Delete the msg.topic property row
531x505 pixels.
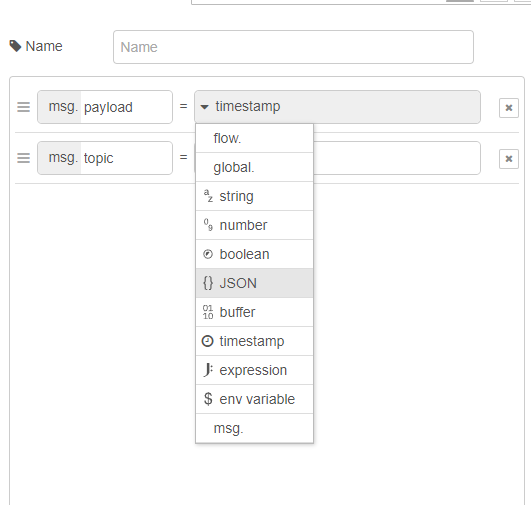[x=509, y=159]
